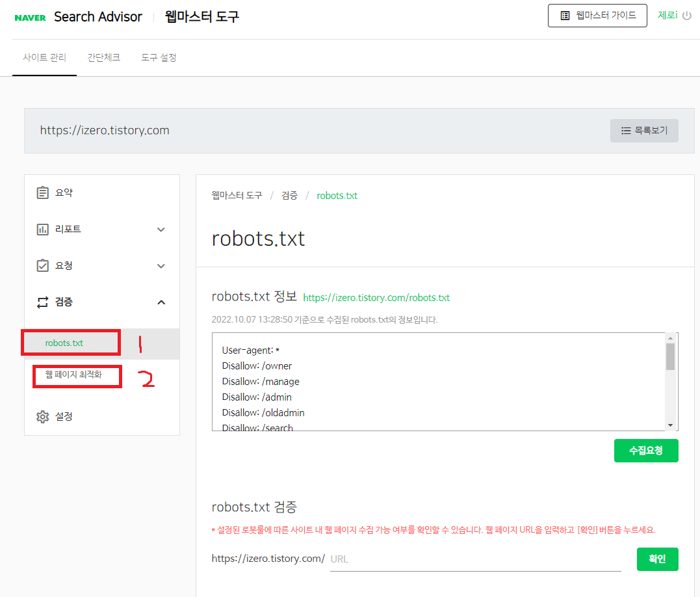This screenshot has height=597, width=700.
Task: Click the robots.txt box scrollbar thumb
Action: click(670, 357)
